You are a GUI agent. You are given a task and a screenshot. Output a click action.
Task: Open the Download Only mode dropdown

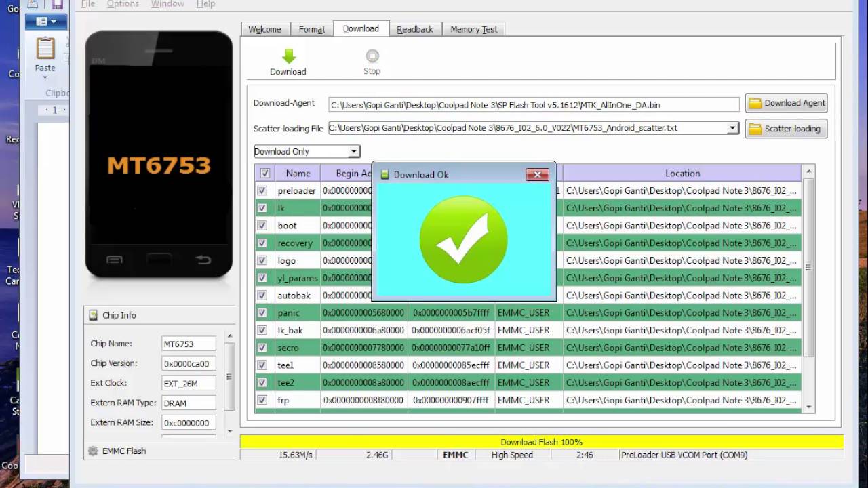353,152
